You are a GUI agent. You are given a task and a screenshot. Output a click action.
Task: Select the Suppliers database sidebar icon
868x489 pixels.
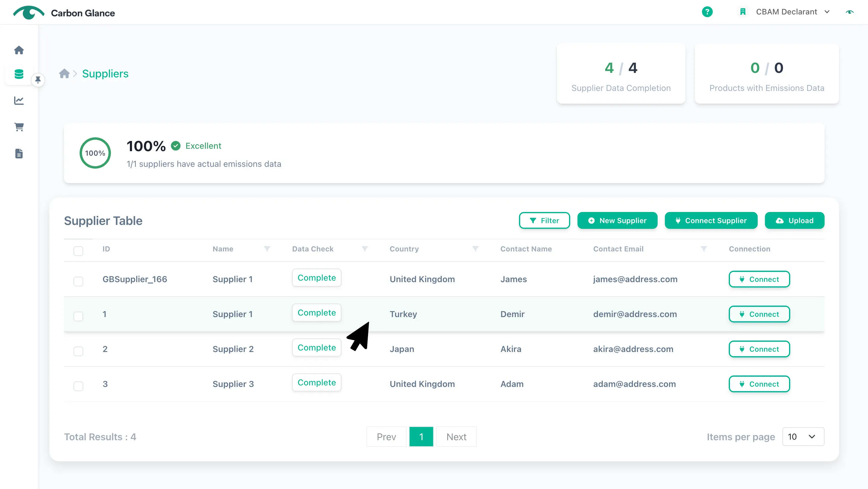(x=19, y=74)
